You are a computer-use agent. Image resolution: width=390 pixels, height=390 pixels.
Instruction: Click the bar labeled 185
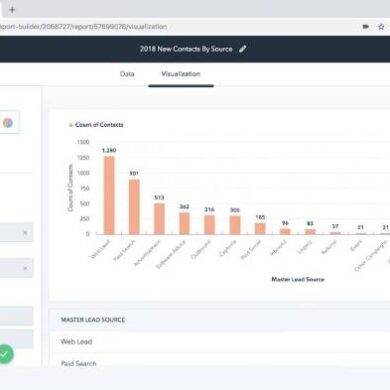(x=260, y=228)
